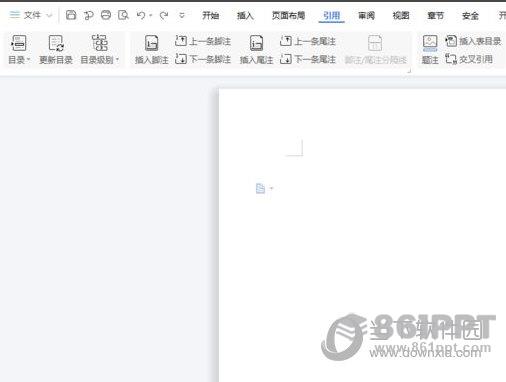Click the redo arrow icon
The width and height of the screenshot is (506, 382).
coord(164,15)
